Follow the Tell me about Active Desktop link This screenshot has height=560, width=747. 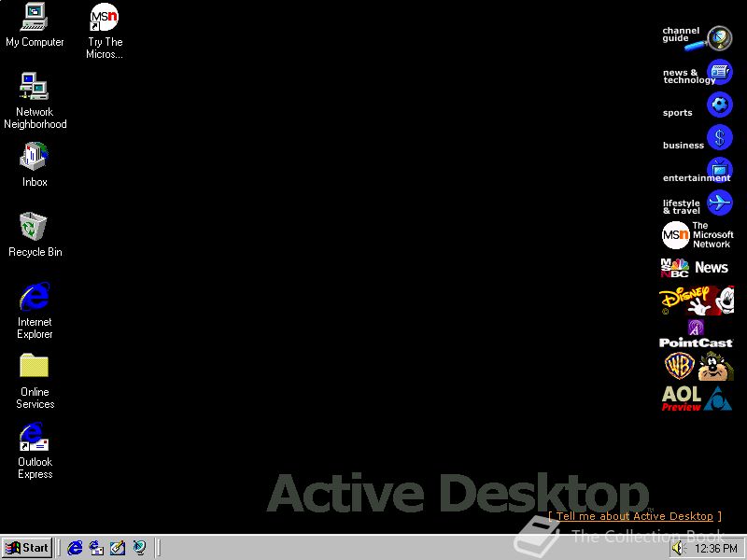635,516
